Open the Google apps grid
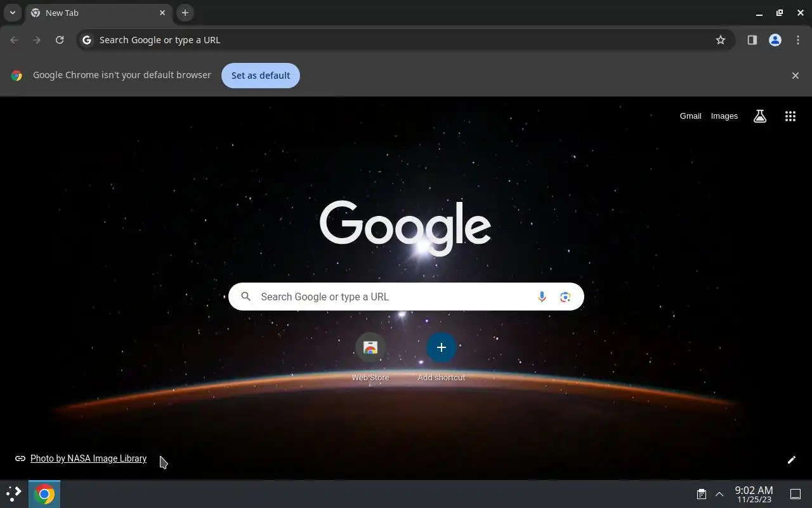 click(x=790, y=116)
